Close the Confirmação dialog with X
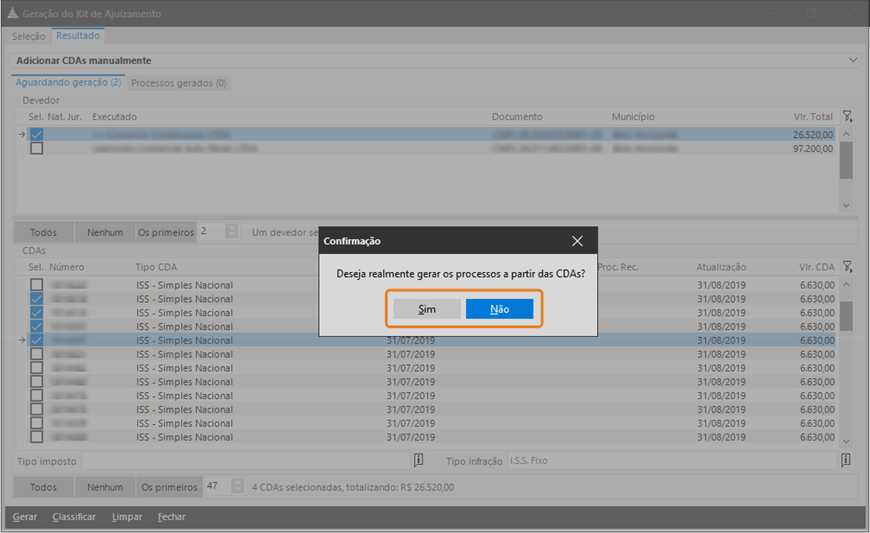870x533 pixels. (x=577, y=241)
